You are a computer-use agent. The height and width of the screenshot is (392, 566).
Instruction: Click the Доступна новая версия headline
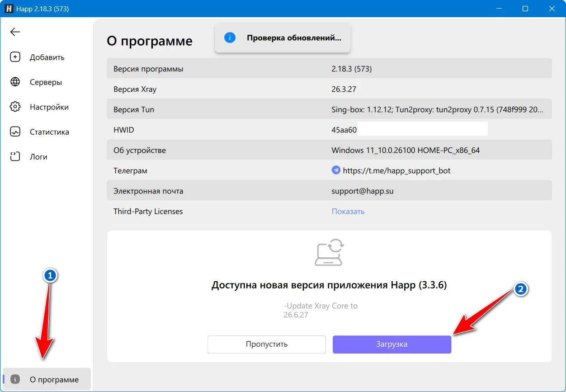coord(329,285)
